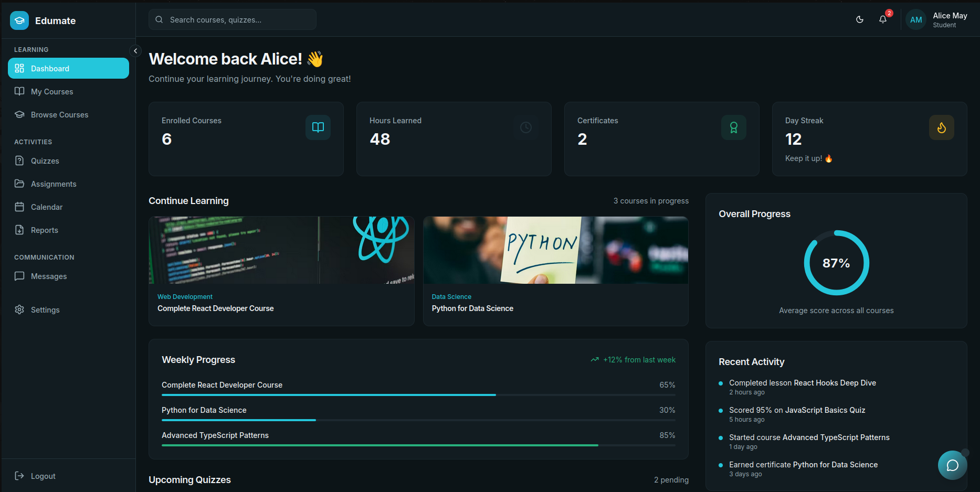
Task: Click the Messages speech bubble icon
Action: [x=19, y=276]
